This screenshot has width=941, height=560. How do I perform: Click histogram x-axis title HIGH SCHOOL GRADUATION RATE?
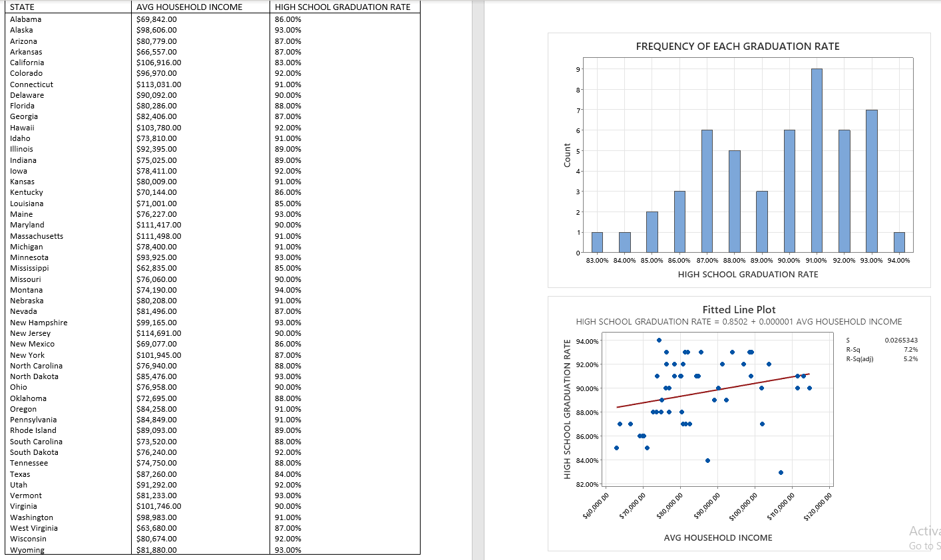pos(748,274)
